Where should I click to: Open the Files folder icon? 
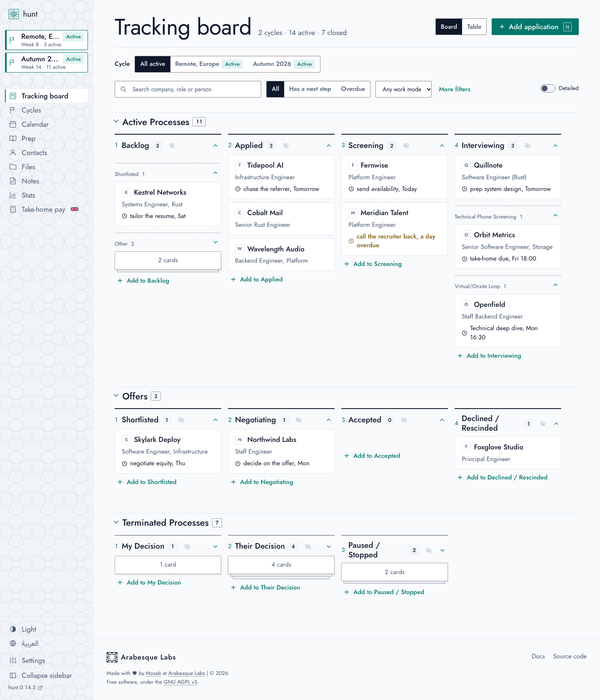pos(13,167)
